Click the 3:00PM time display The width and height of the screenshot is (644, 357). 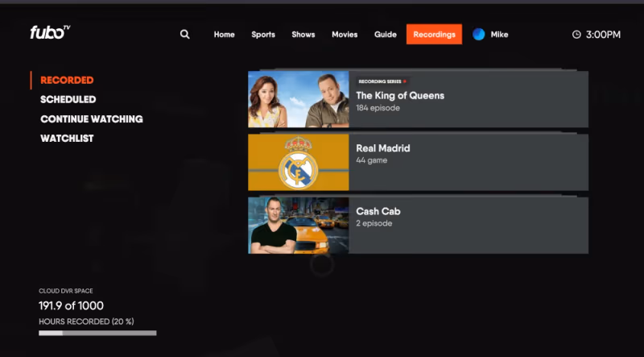pyautogui.click(x=603, y=35)
